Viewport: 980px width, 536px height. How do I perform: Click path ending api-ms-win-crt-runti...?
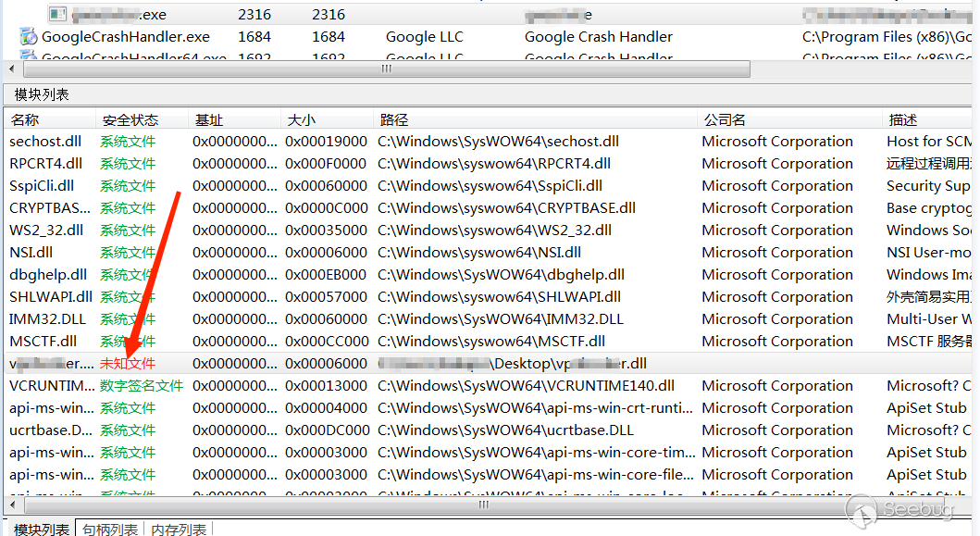(x=536, y=407)
